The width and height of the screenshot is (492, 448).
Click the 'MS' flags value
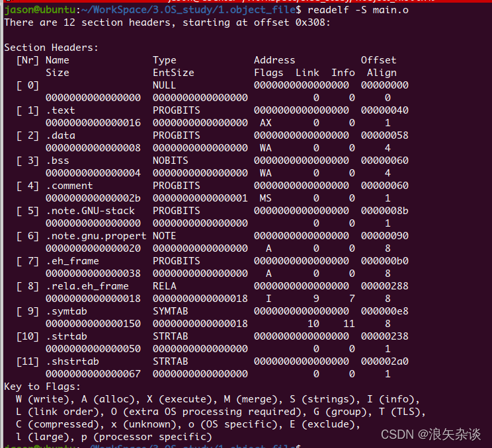[x=266, y=198]
